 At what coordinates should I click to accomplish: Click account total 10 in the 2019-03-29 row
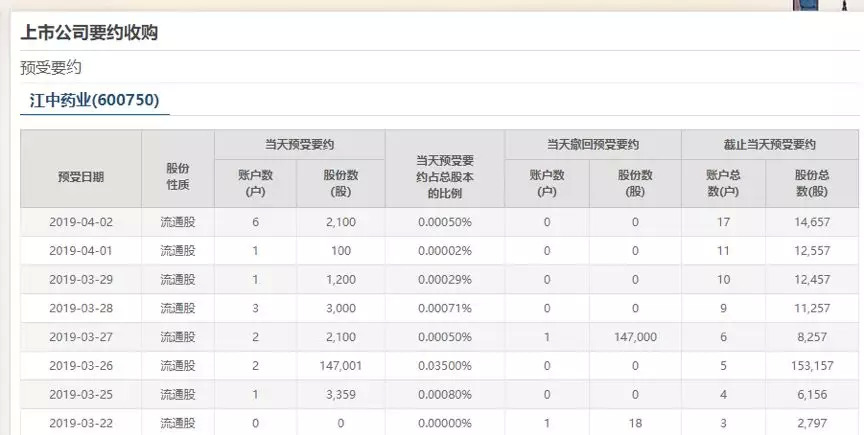tap(723, 280)
